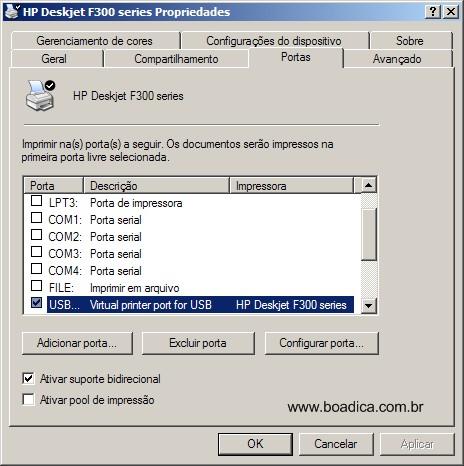This screenshot has width=464, height=466.
Task: Open the Compartilhamento tab
Action: [x=176, y=59]
